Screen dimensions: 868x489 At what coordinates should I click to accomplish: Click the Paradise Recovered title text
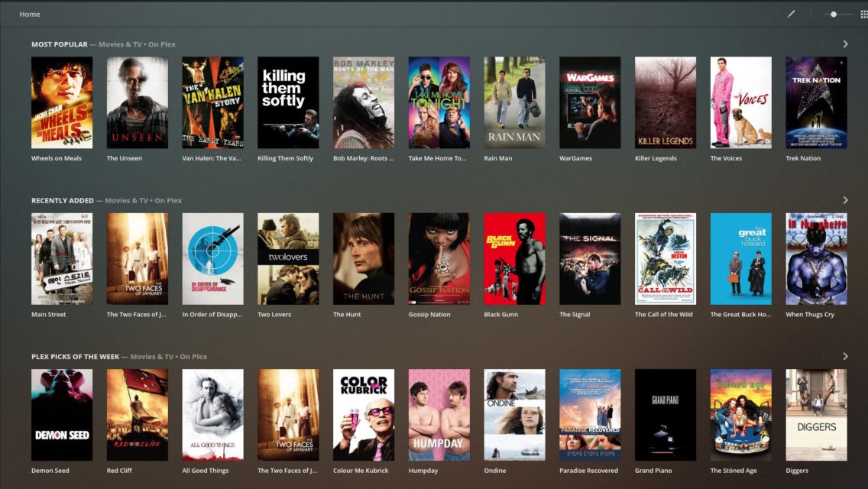click(588, 471)
